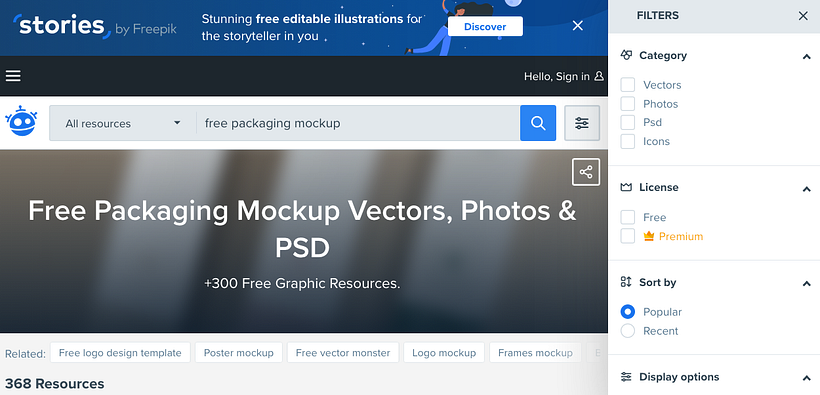The width and height of the screenshot is (820, 395).
Task: Close the Filters panel with X
Action: [803, 16]
